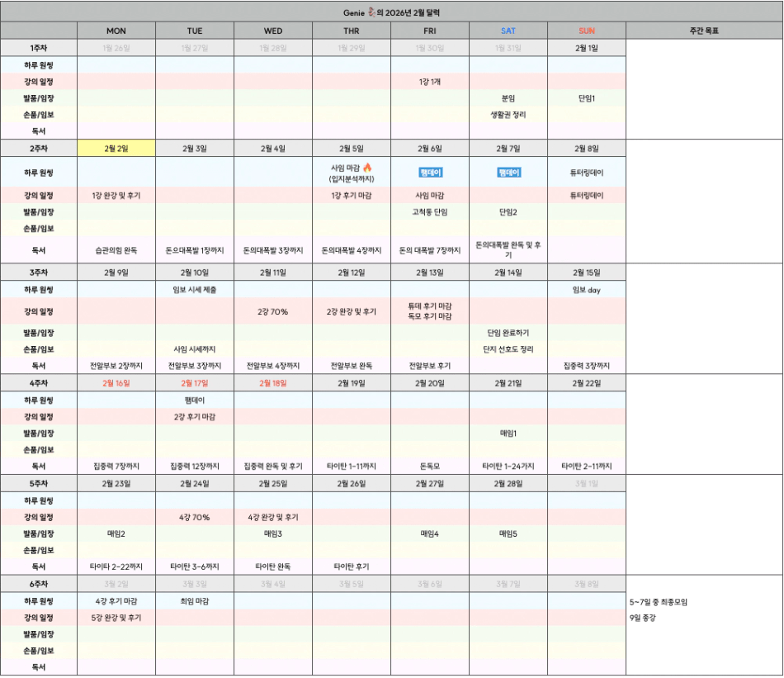Select the THR column header

pos(352,31)
